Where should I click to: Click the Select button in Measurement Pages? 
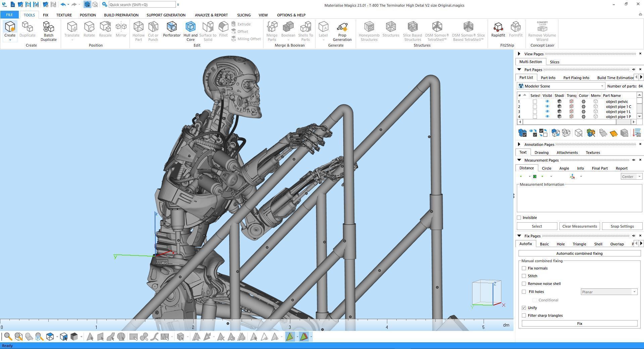(x=537, y=226)
